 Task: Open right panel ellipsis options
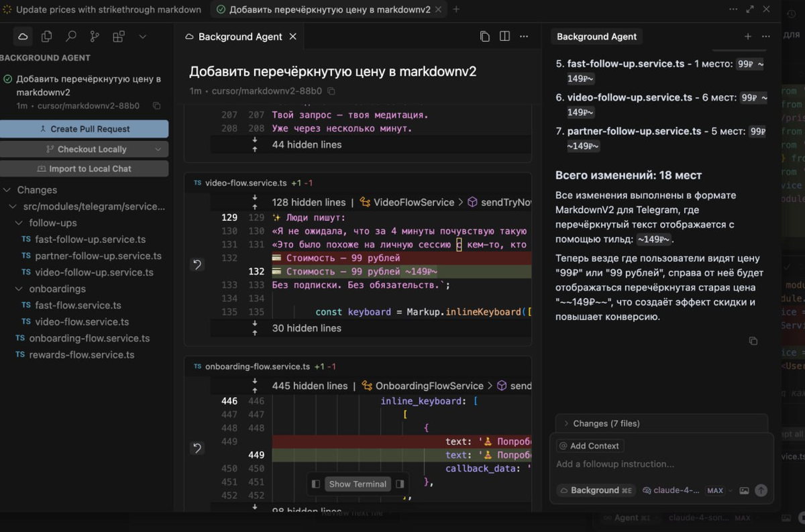tap(766, 36)
